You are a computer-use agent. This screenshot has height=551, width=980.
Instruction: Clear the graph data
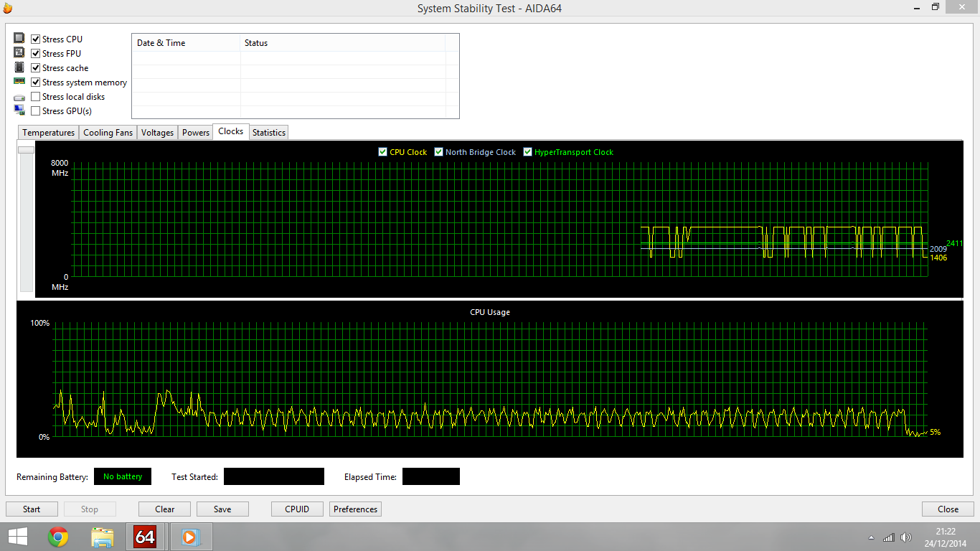click(x=164, y=509)
